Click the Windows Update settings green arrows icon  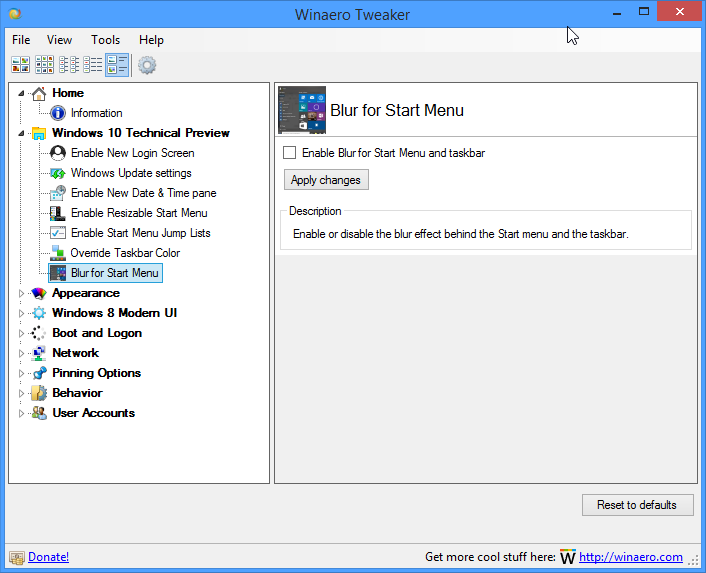pyautogui.click(x=58, y=173)
